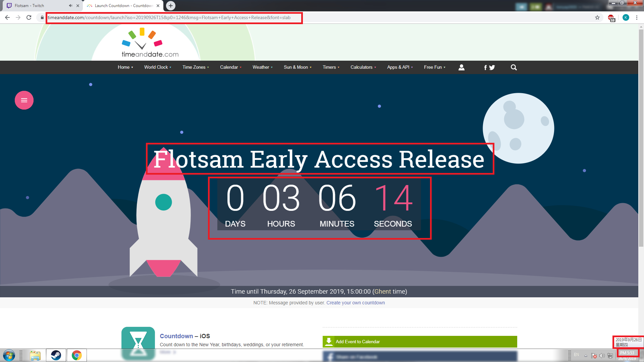This screenshot has width=644, height=362.
Task: Click the Ghent time zone link
Action: click(382, 292)
